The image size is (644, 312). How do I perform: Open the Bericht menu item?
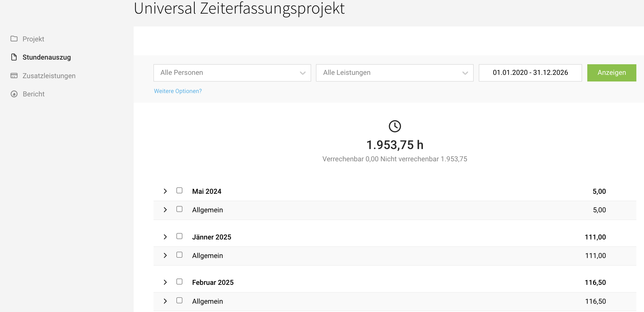tap(33, 94)
